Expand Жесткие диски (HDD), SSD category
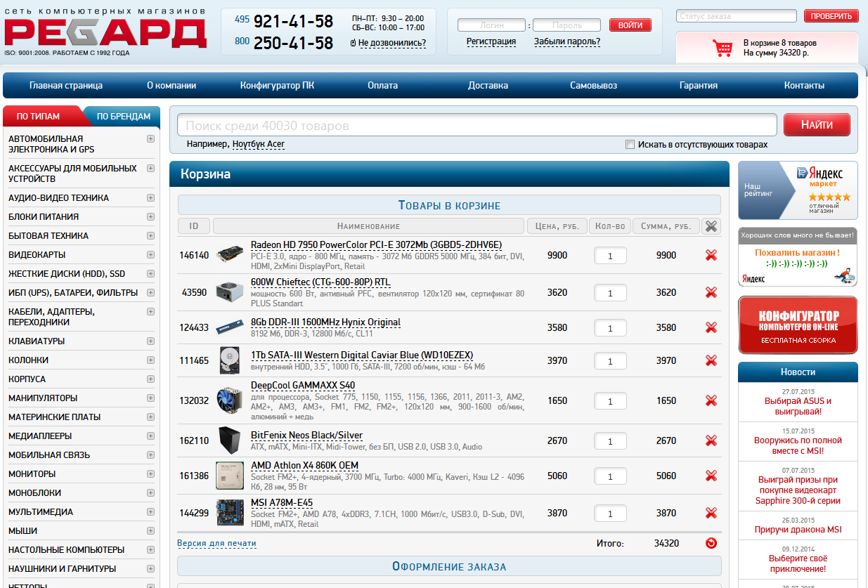This screenshot has height=588, width=868. (150, 273)
